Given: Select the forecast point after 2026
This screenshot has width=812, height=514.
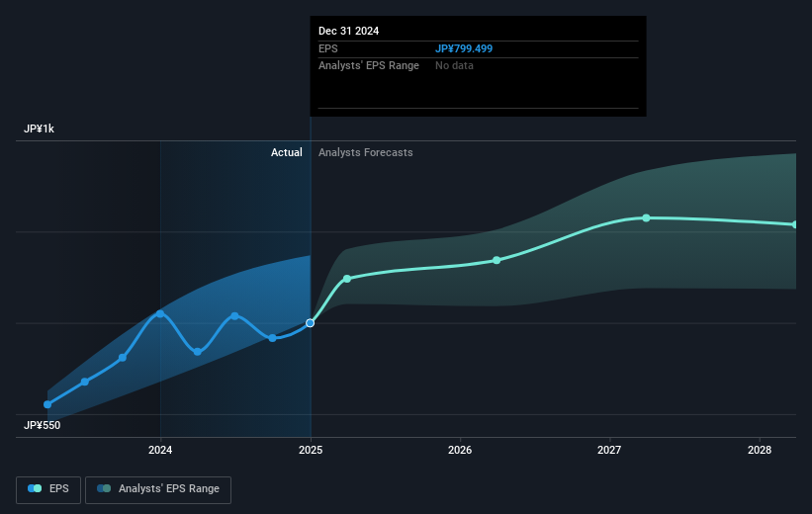Looking at the screenshot, I should (x=496, y=260).
